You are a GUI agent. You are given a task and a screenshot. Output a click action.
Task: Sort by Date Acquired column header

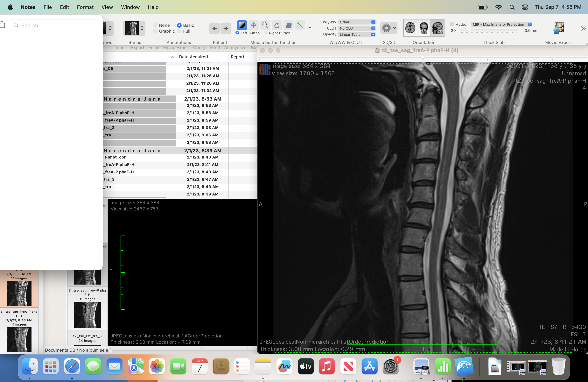click(193, 57)
